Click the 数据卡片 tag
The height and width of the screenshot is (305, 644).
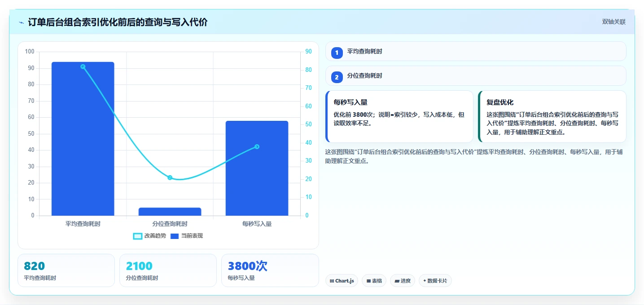click(435, 281)
